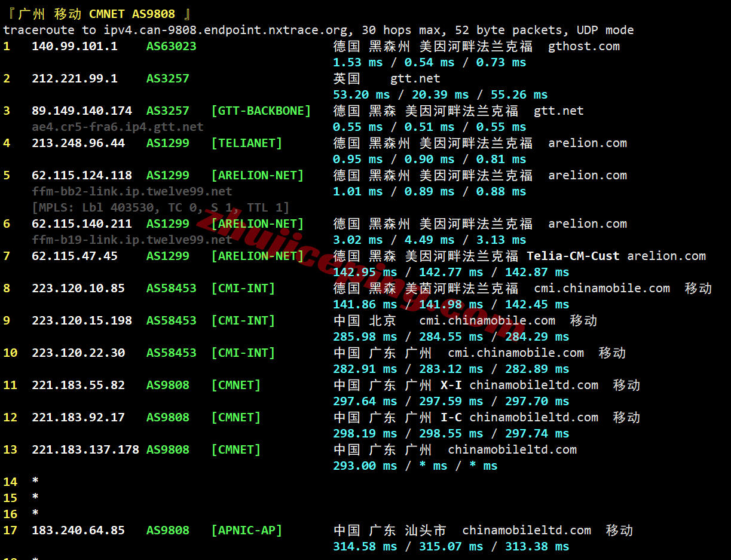Select IP 62.115.47.45
This screenshot has height=560, width=731.
[x=75, y=256]
